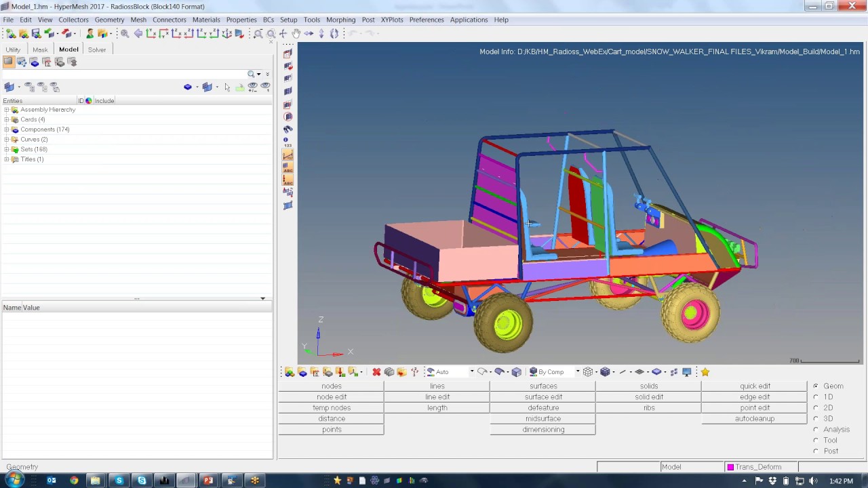Select the 2D radio button

816,408
